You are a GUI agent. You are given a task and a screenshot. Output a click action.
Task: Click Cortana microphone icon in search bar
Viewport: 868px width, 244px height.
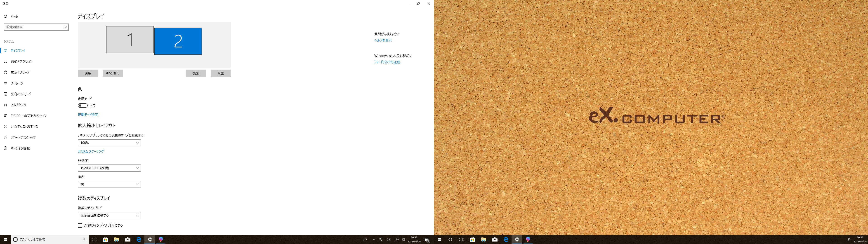click(x=84, y=240)
